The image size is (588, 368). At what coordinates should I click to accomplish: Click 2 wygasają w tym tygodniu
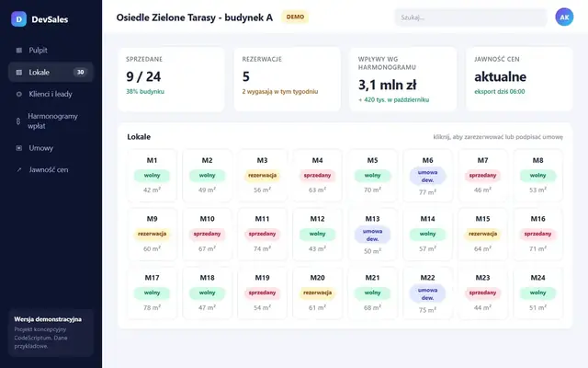[280, 92]
